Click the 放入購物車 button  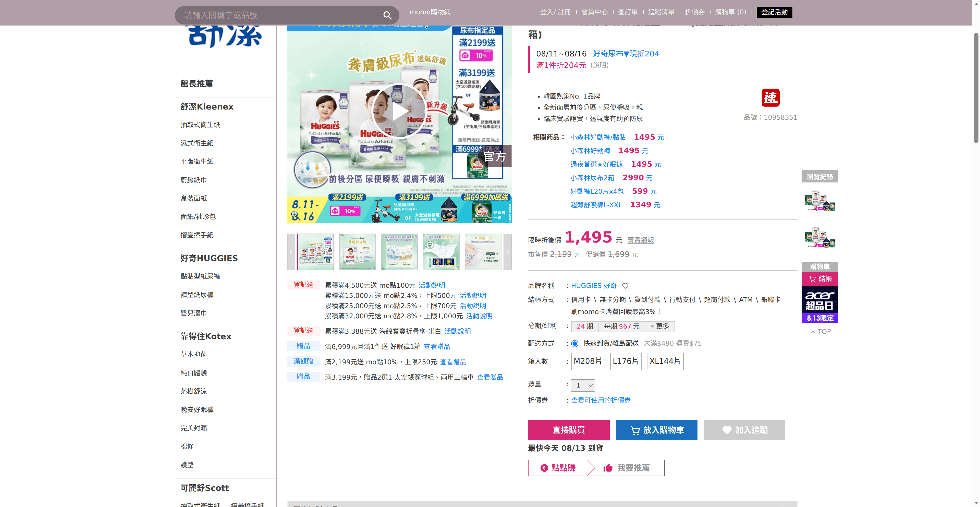[x=657, y=430]
